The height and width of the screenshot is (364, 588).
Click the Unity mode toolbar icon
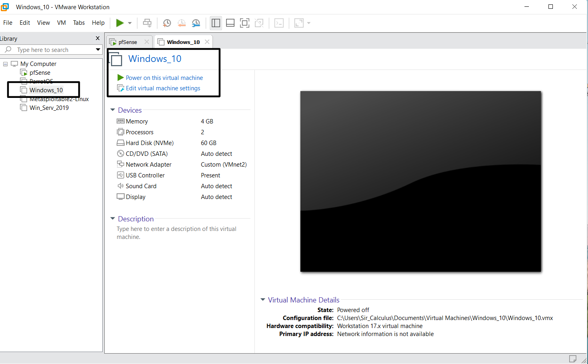coord(259,23)
